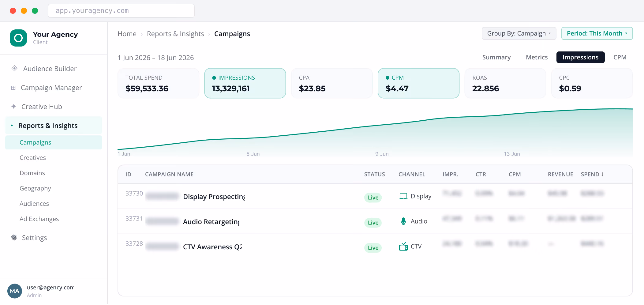
Task: Toggle the Total Spend metric card
Action: (159, 83)
